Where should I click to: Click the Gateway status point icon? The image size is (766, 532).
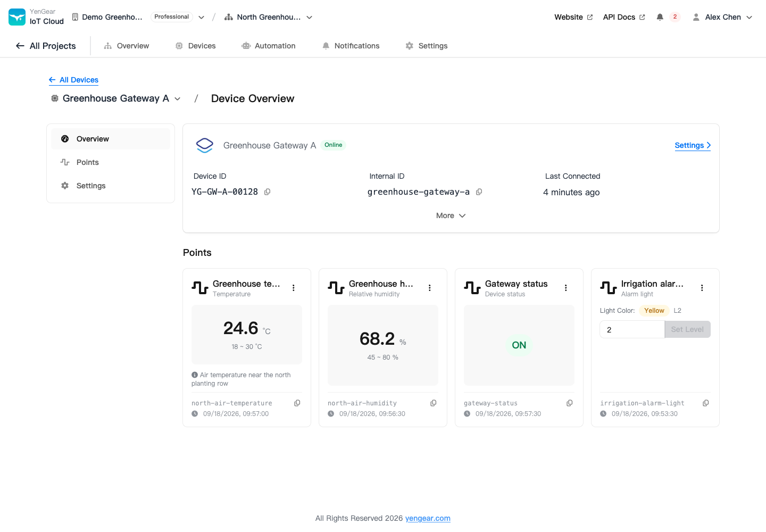[472, 288]
